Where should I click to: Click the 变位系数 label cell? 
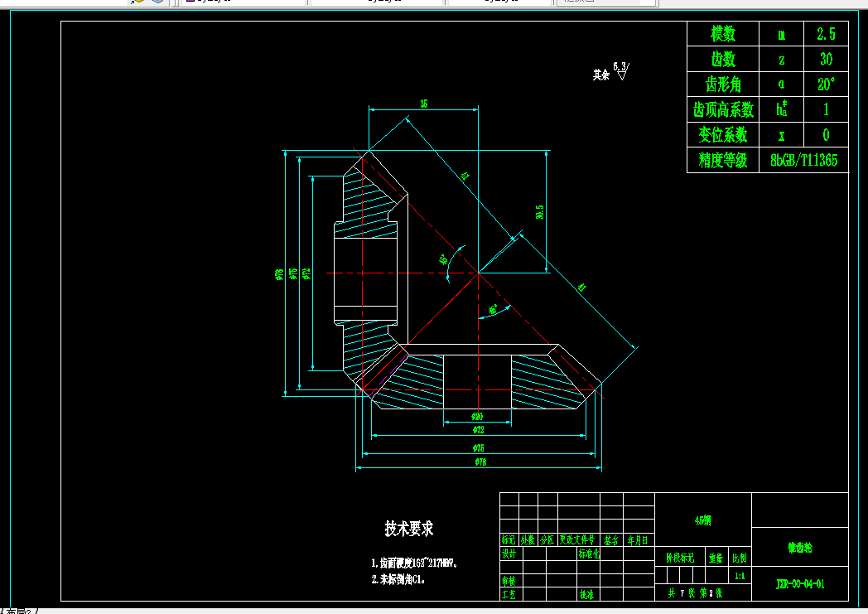coord(723,134)
